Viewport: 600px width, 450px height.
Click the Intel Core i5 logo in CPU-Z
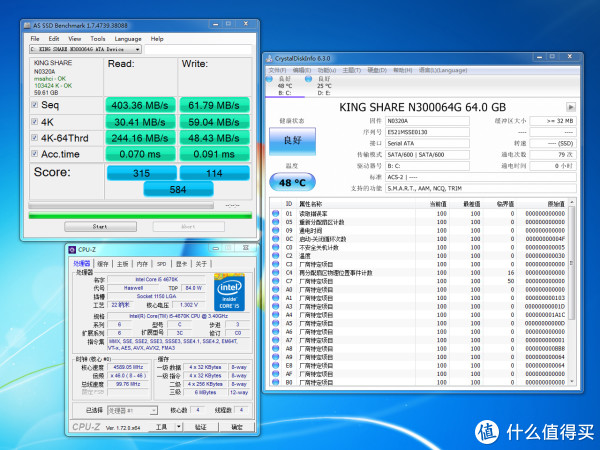229,292
